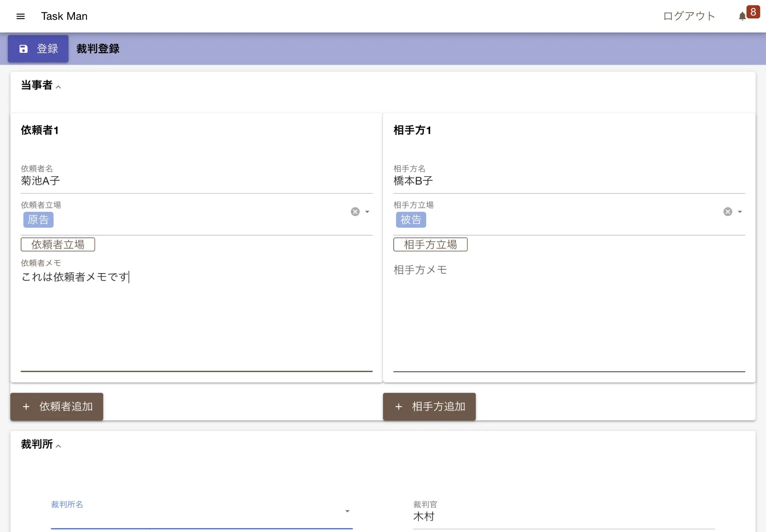Click the 相手方名 field with 橋本B子
This screenshot has height=532, width=766.
click(x=569, y=181)
